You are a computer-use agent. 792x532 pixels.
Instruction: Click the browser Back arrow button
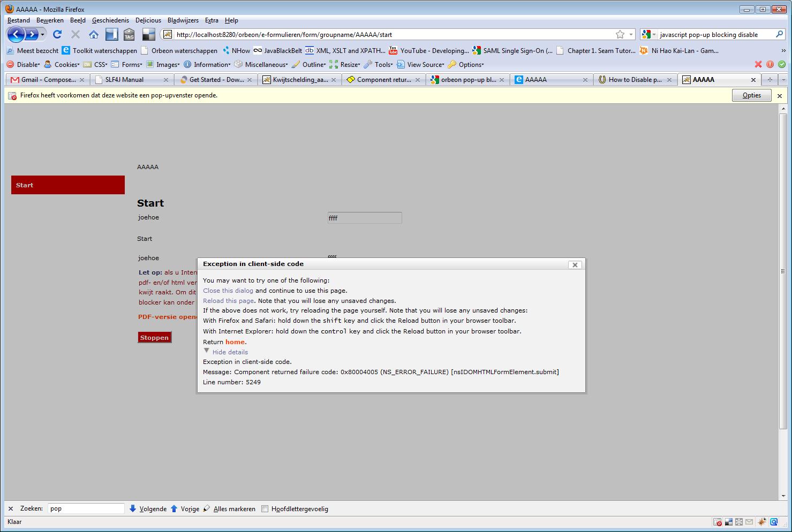coord(16,35)
